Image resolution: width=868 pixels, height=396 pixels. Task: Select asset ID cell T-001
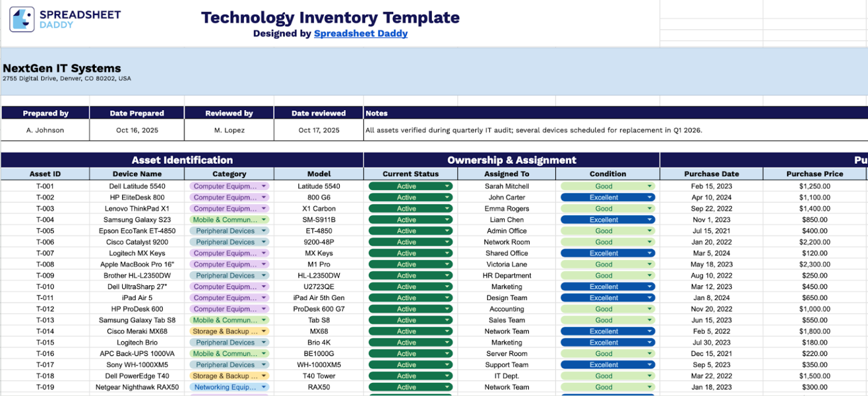(45, 186)
